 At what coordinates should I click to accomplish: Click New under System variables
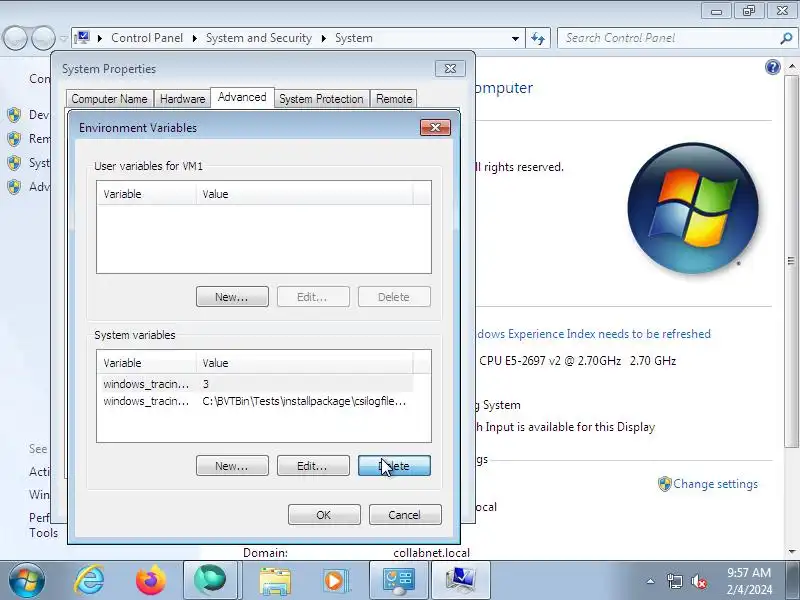(232, 466)
